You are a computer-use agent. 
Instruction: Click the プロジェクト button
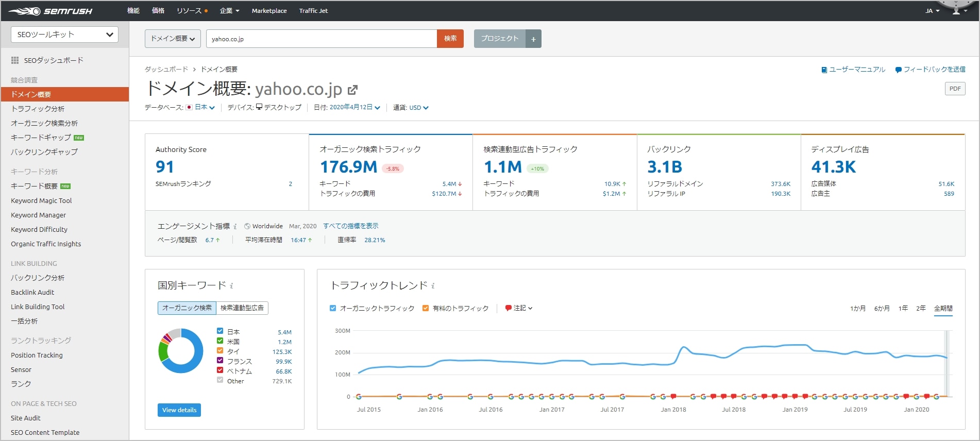pyautogui.click(x=500, y=39)
